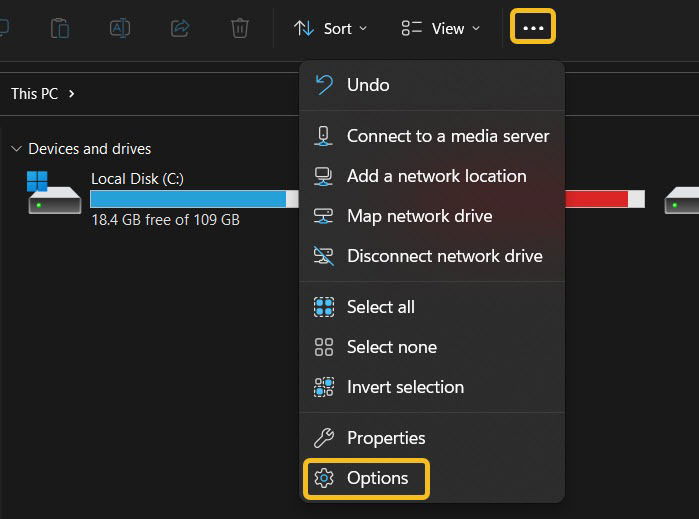Open the View dropdown

pos(440,29)
